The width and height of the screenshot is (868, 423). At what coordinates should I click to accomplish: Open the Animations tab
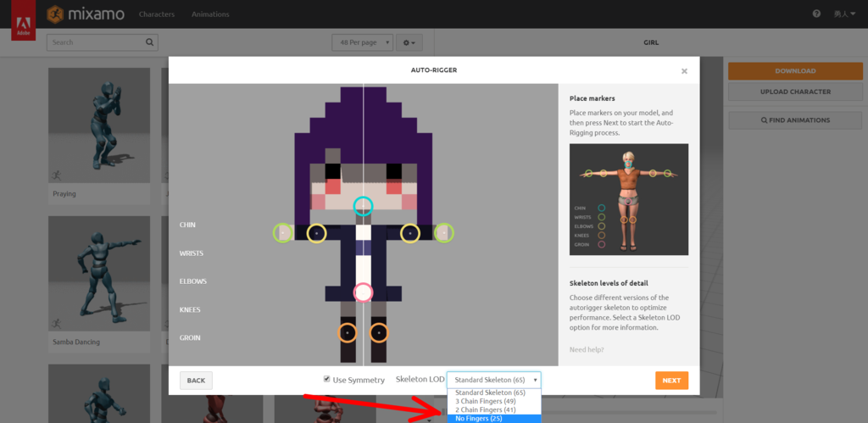(210, 14)
